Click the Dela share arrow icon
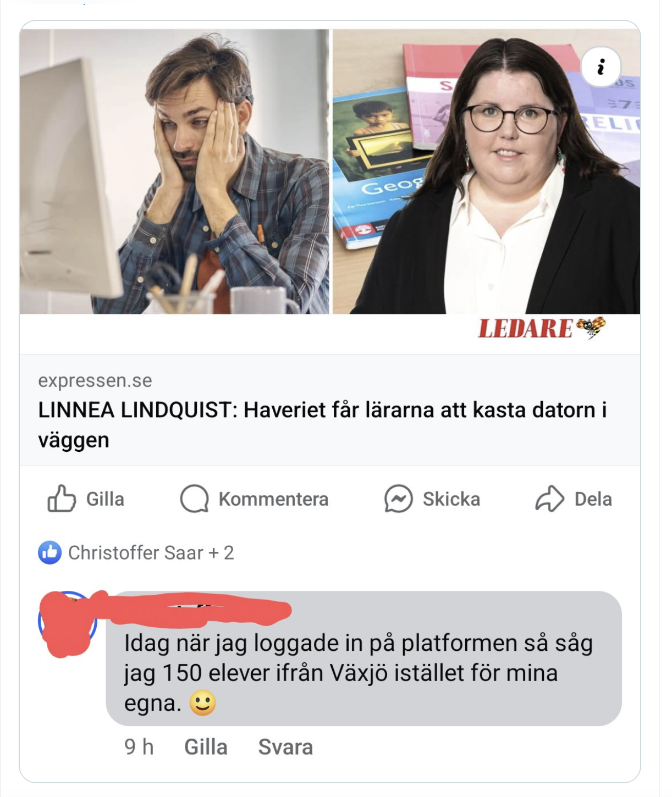 (x=550, y=499)
